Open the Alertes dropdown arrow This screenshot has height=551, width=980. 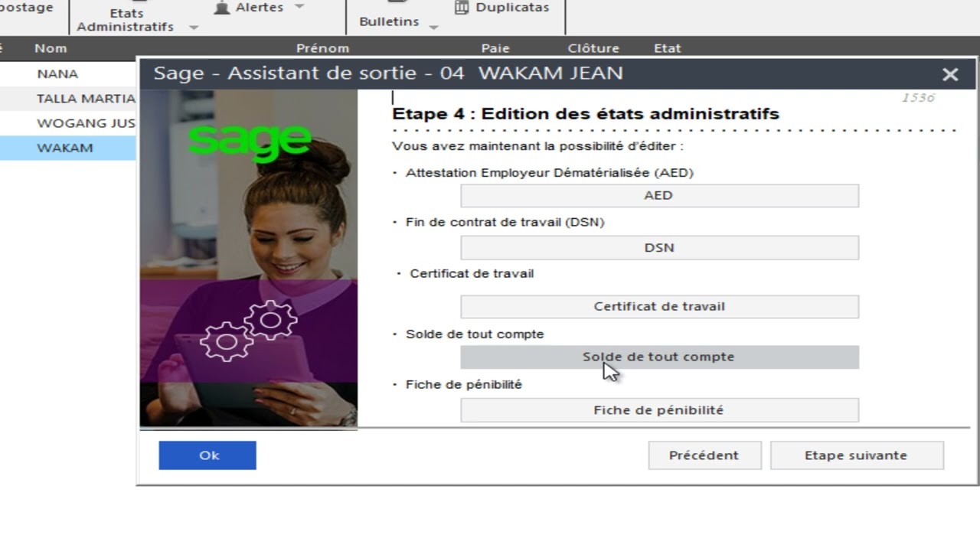coord(299,6)
